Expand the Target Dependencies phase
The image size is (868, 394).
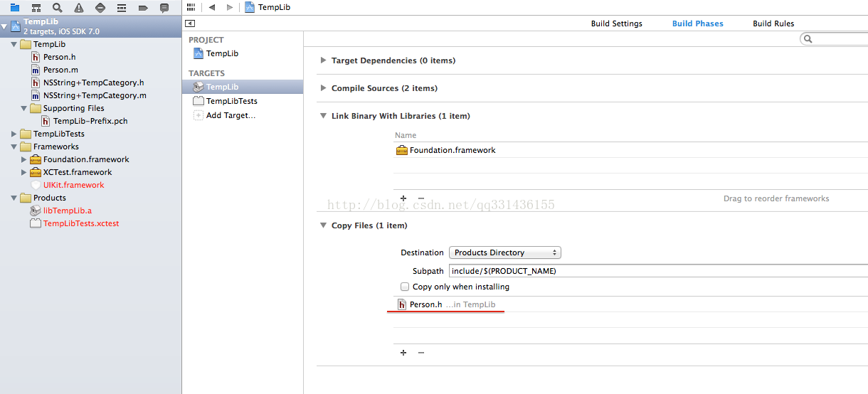pos(324,60)
